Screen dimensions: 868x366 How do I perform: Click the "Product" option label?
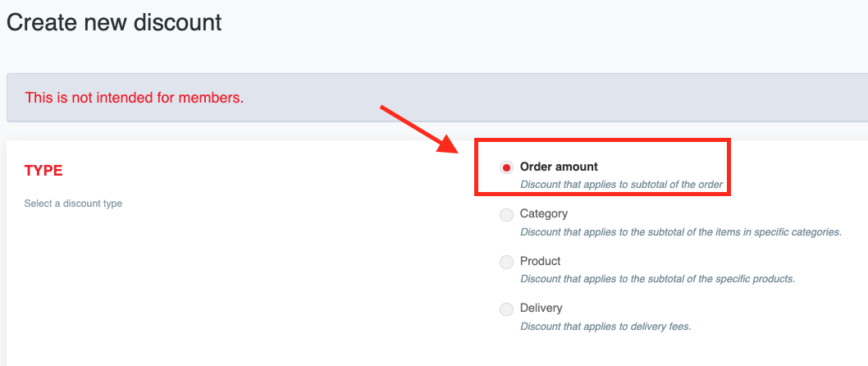click(x=540, y=261)
